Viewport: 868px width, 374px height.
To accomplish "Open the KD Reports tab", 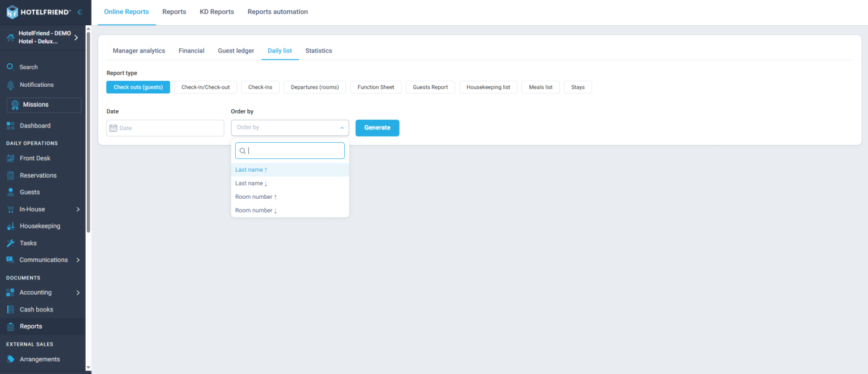I will tap(217, 12).
